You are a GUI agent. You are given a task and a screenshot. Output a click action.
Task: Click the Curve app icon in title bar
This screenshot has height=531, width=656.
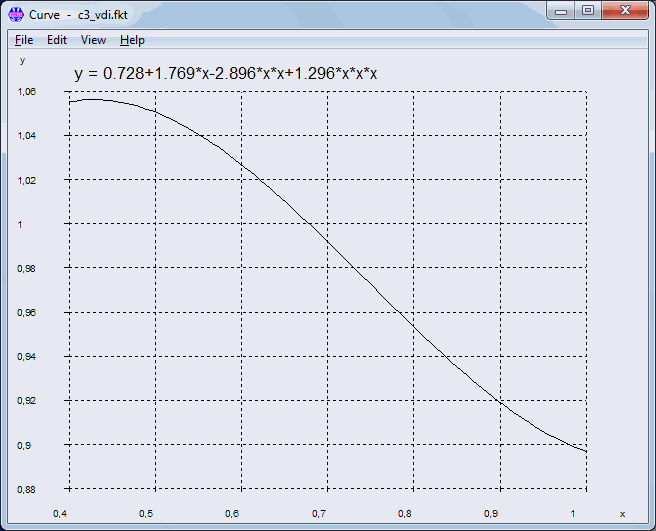tap(16, 12)
